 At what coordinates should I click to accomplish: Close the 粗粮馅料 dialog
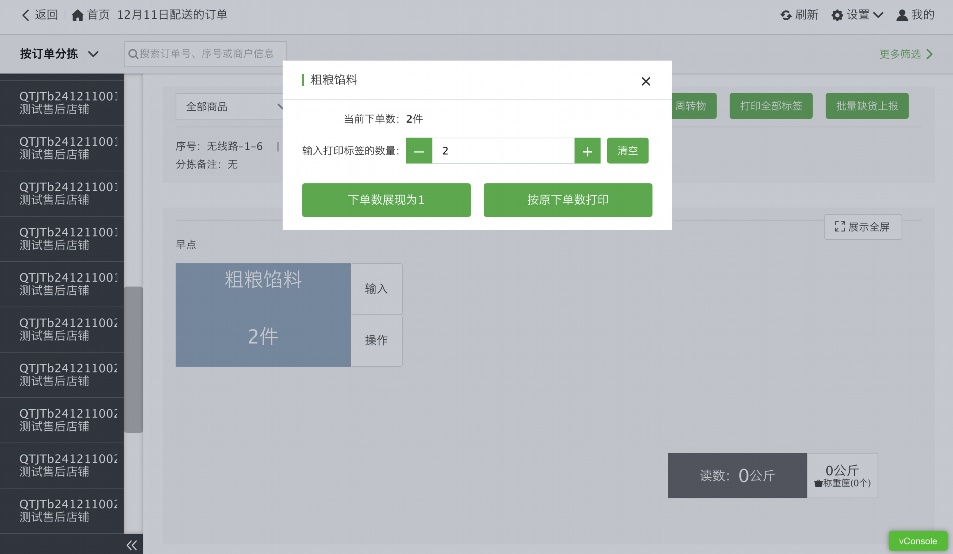tap(645, 81)
